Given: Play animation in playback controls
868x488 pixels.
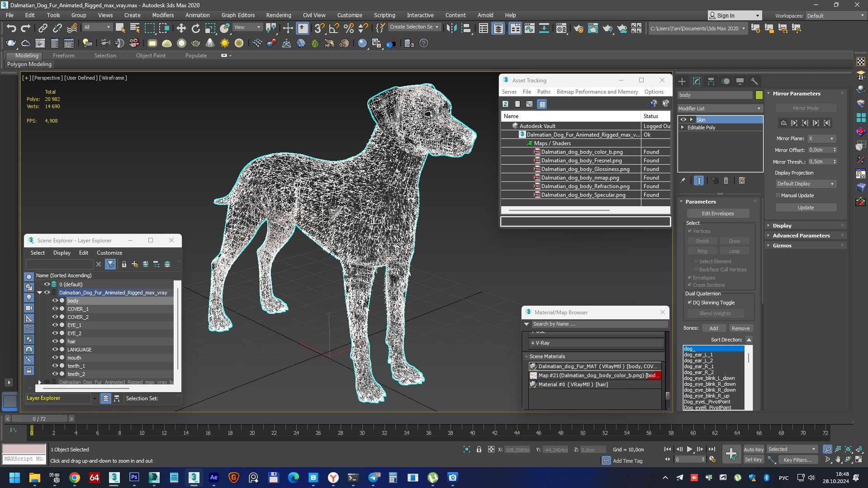Looking at the screenshot, I should click(689, 449).
